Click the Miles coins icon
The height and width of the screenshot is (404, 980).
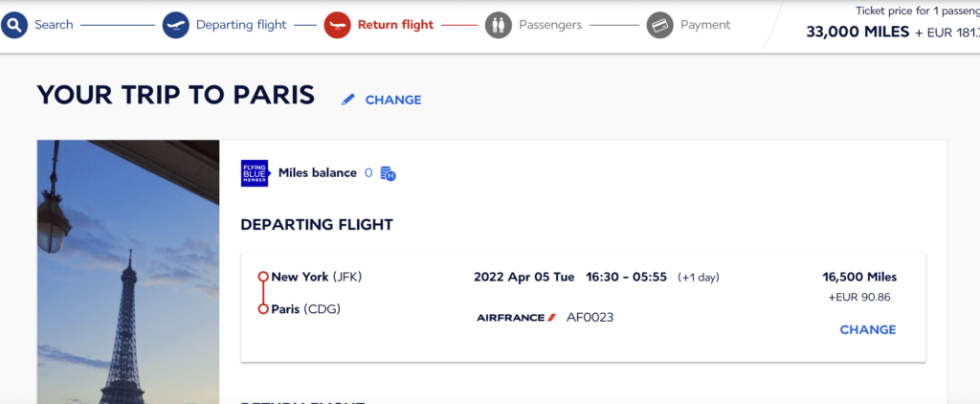pyautogui.click(x=389, y=174)
